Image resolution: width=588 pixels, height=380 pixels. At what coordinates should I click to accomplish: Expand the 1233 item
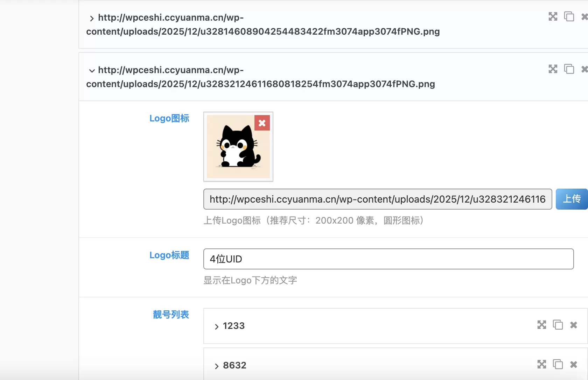(217, 327)
